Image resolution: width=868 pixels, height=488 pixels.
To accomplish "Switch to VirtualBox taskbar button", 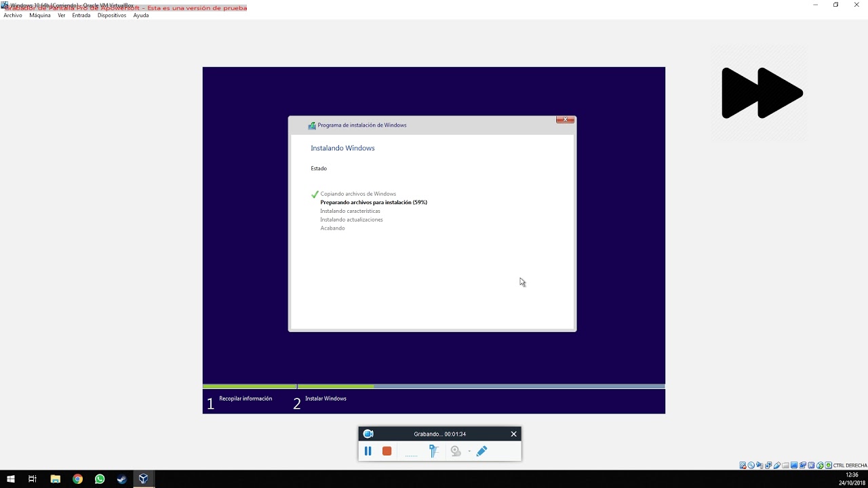I will [144, 479].
